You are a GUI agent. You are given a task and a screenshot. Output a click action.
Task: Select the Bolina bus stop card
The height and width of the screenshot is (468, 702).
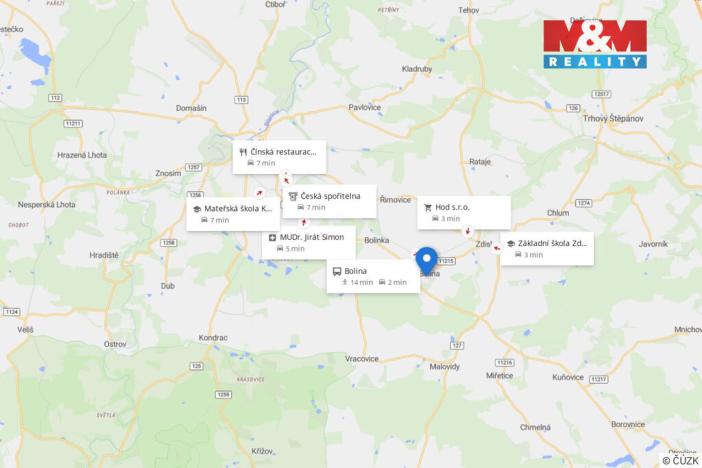(373, 276)
